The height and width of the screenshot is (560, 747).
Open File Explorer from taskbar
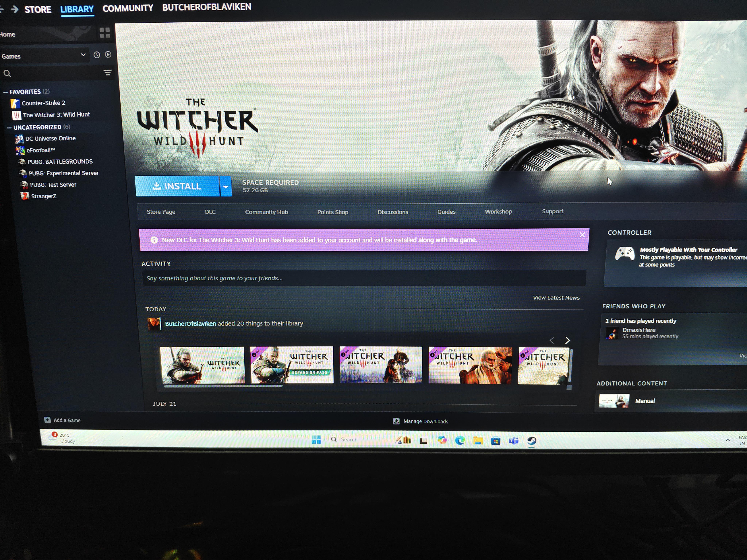(x=478, y=440)
